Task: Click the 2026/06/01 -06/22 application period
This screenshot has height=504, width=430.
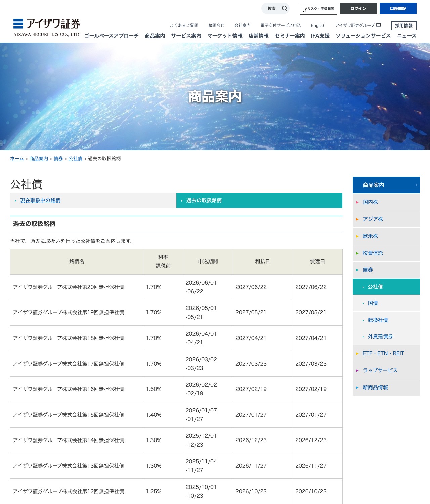Action: (208, 287)
